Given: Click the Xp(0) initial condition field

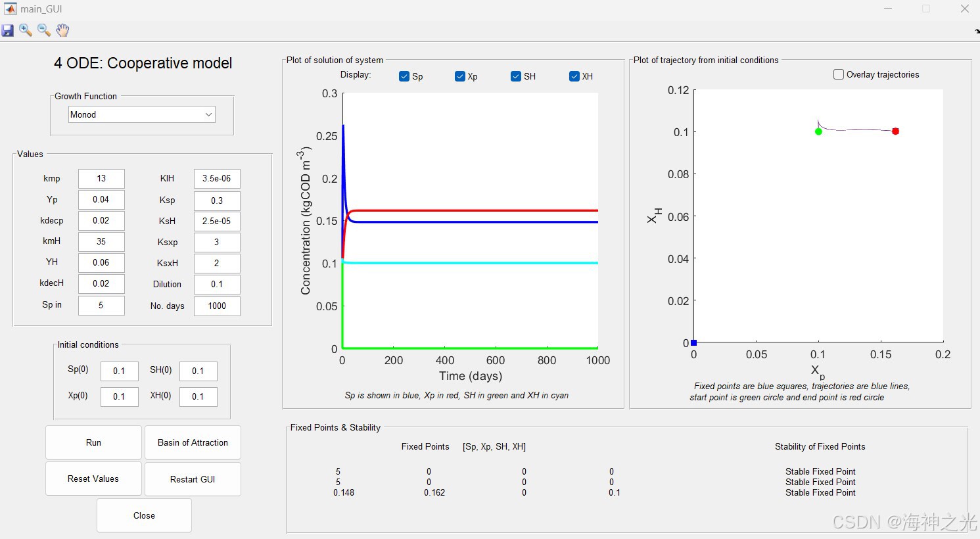Looking at the screenshot, I should pyautogui.click(x=120, y=396).
